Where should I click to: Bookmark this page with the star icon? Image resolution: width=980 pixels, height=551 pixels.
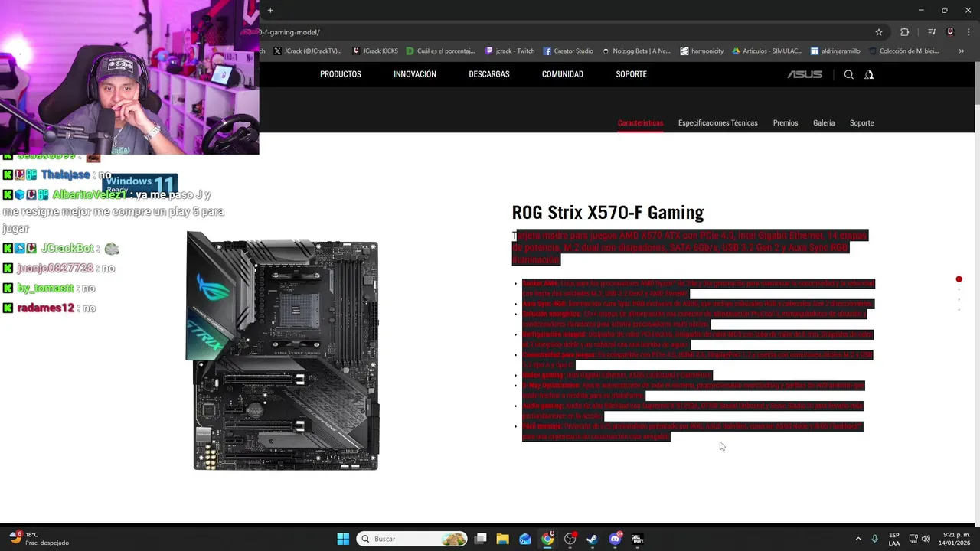point(879,32)
